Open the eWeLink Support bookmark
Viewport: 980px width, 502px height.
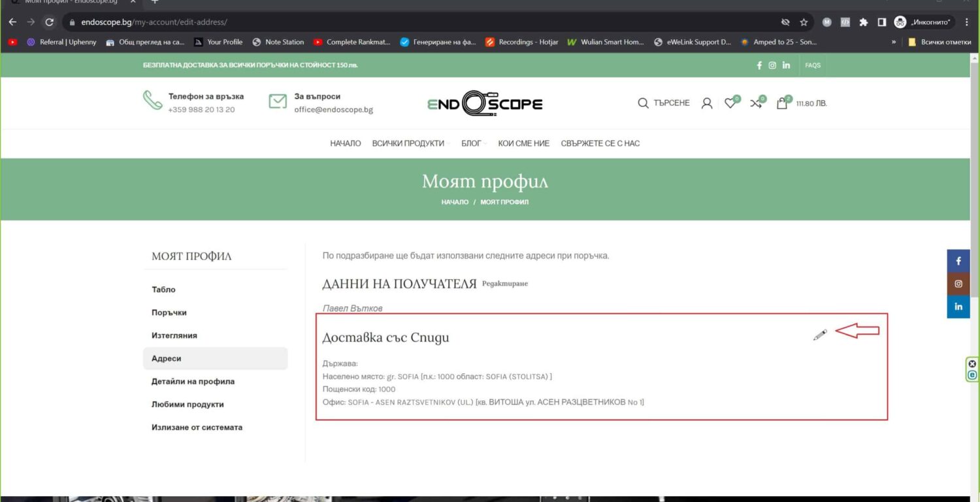tap(693, 42)
